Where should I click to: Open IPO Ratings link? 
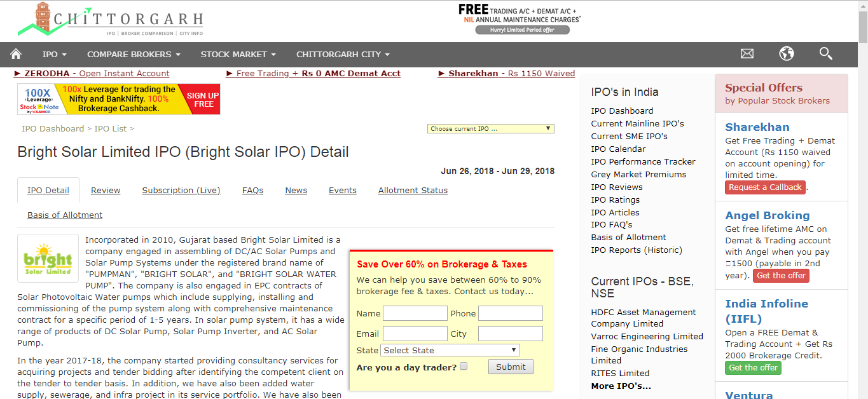tap(615, 200)
